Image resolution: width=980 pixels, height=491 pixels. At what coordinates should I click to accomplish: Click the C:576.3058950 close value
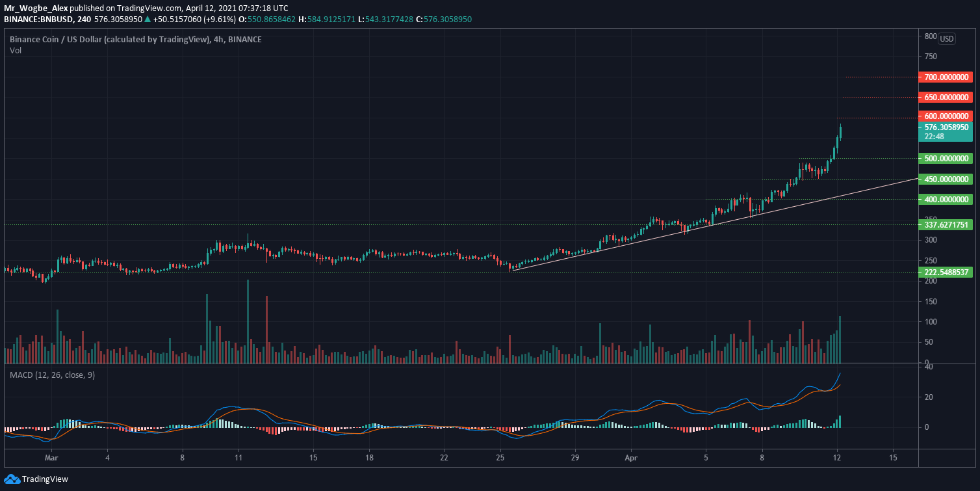444,20
